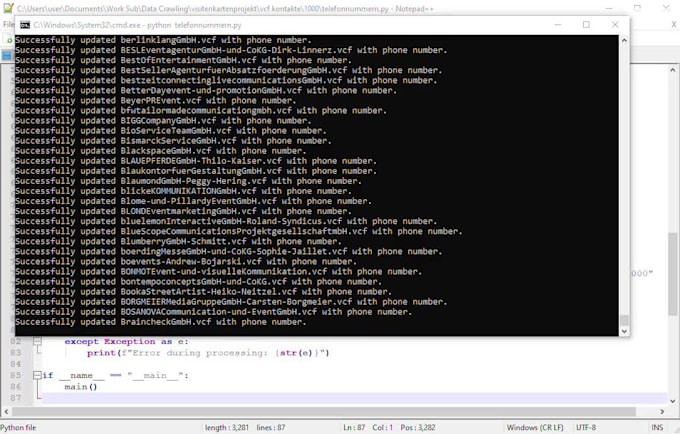Click the empty highlighted line 87 in editor
The width and height of the screenshot is (680, 434).
[x=354, y=398]
